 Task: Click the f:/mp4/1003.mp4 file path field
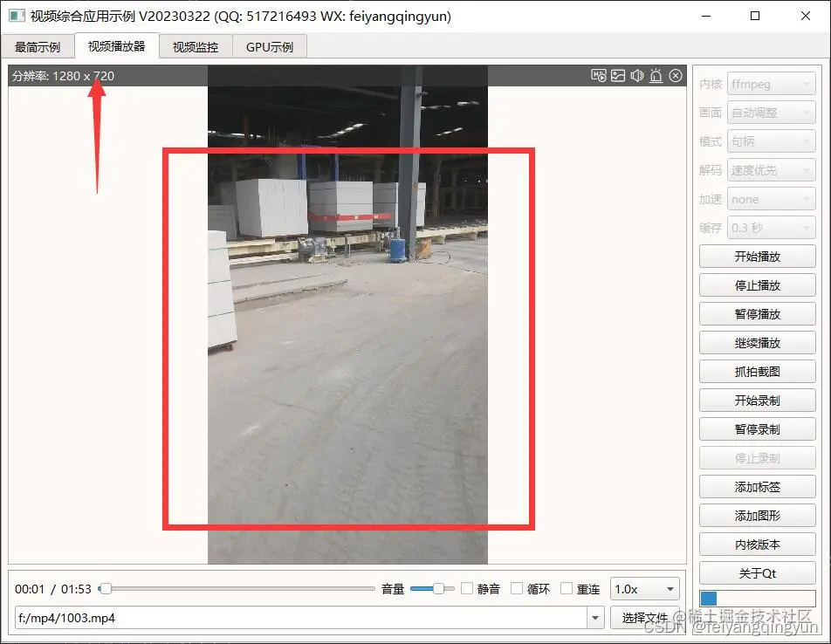point(301,618)
